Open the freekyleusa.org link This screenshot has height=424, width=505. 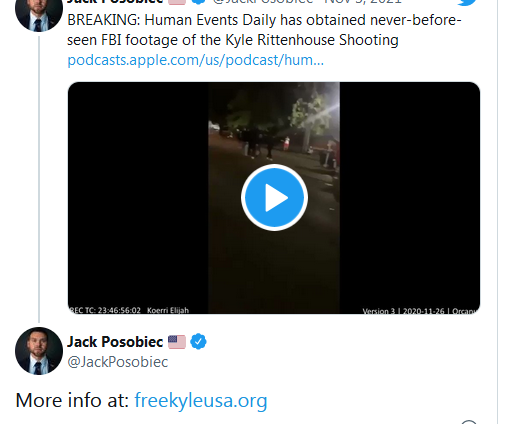[201, 400]
